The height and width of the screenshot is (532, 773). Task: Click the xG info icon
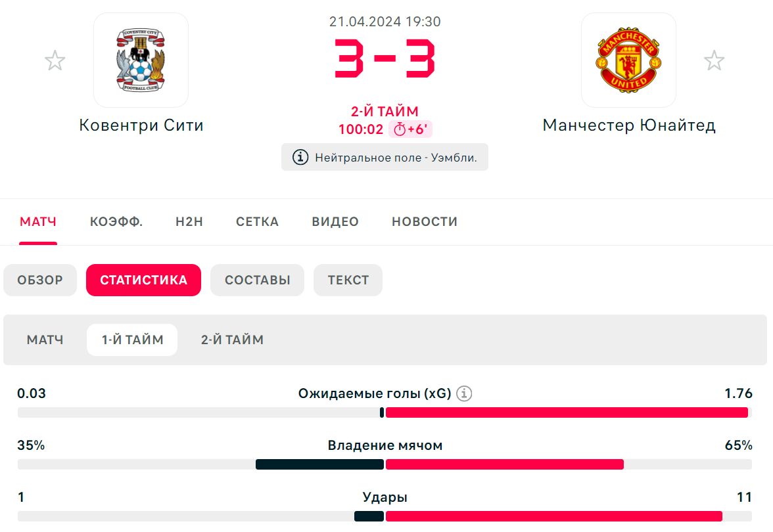464,393
